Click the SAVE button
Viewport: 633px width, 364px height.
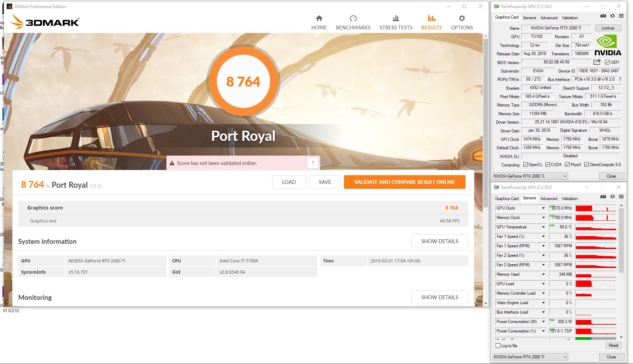325,182
